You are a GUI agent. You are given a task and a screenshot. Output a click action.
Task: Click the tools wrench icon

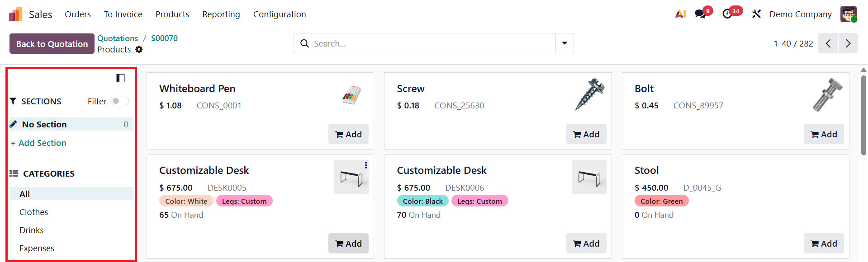click(x=757, y=14)
